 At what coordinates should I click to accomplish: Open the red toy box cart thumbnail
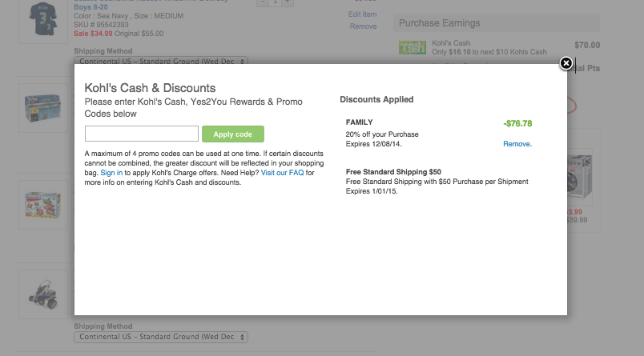(x=43, y=205)
